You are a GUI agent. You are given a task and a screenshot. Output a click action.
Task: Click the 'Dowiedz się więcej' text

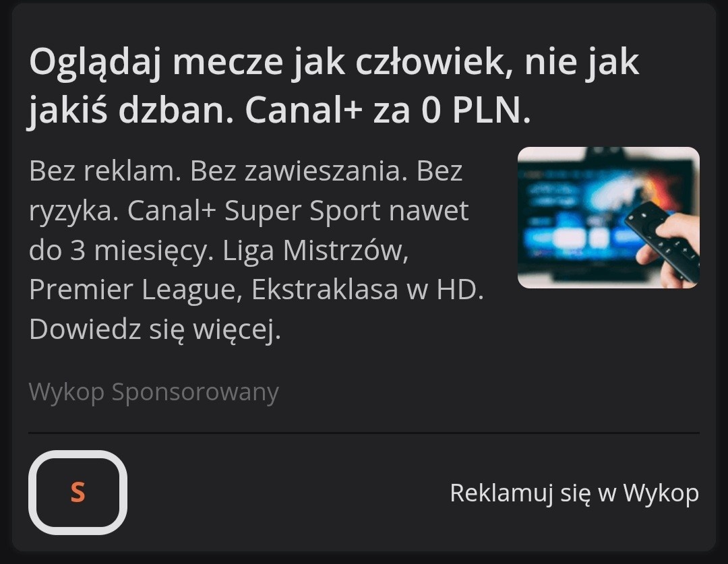[154, 329]
